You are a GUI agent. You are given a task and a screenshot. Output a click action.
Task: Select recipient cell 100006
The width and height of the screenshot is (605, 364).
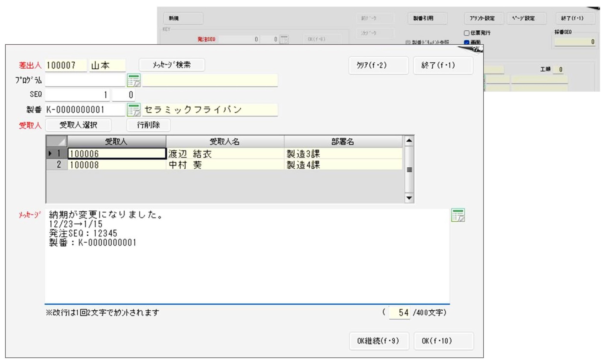[117, 153]
